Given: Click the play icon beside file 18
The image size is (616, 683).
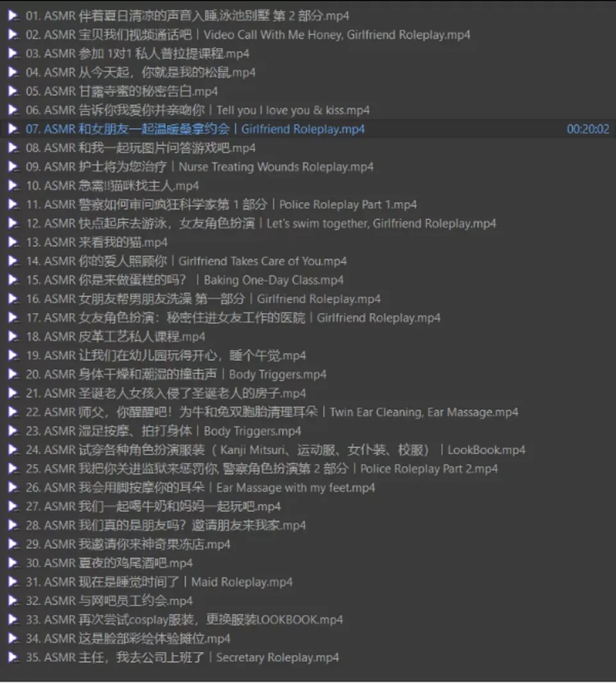Looking at the screenshot, I should [14, 337].
